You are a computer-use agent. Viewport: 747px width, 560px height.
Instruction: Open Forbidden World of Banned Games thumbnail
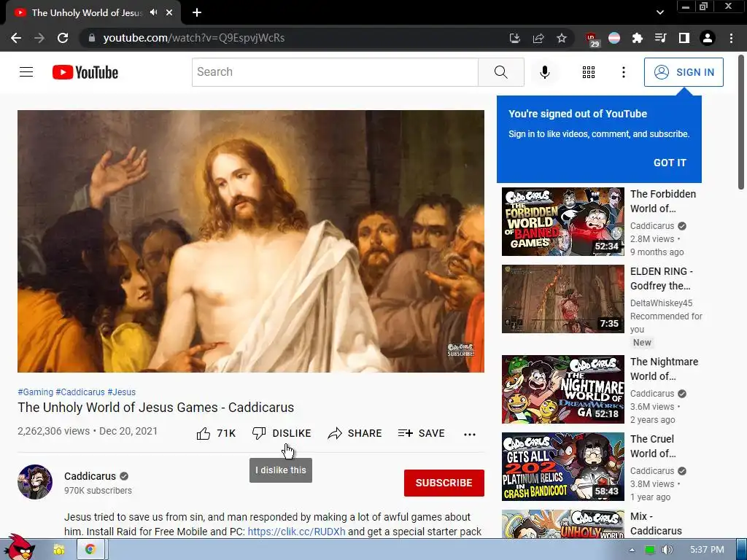[562, 222]
